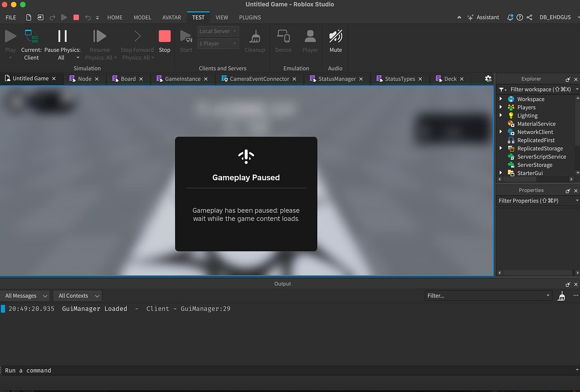Viewport: 580px width, 392px height.
Task: Toggle the Mute audio icon
Action: click(335, 36)
